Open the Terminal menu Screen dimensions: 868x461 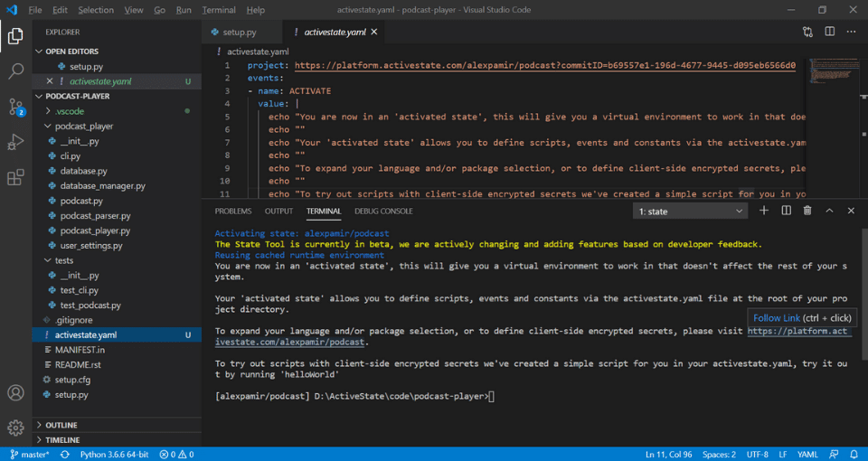[219, 10]
